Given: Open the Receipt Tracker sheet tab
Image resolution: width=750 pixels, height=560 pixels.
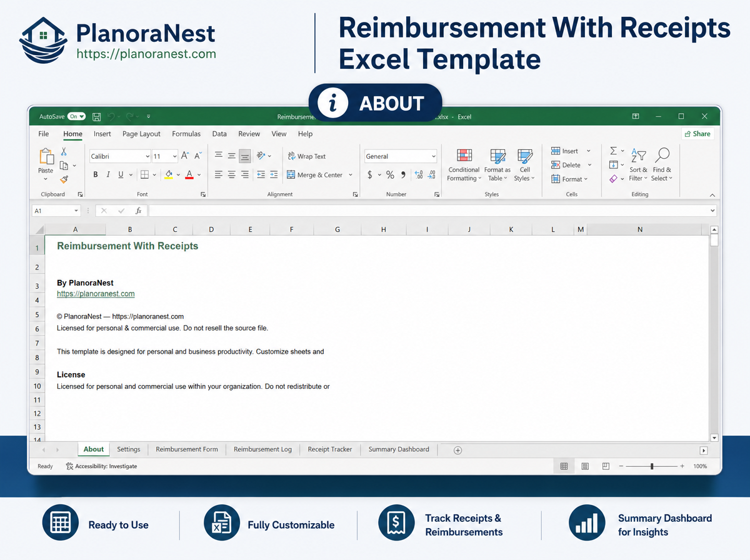Looking at the screenshot, I should point(330,449).
